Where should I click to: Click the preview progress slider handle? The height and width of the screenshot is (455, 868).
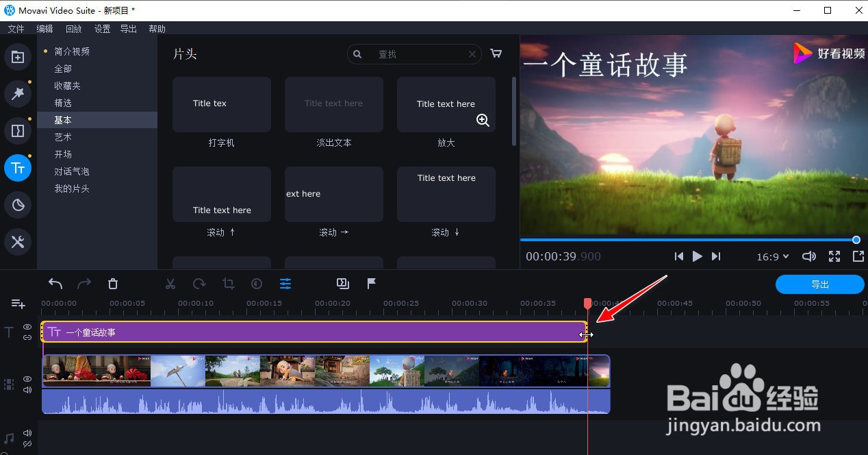pyautogui.click(x=856, y=240)
